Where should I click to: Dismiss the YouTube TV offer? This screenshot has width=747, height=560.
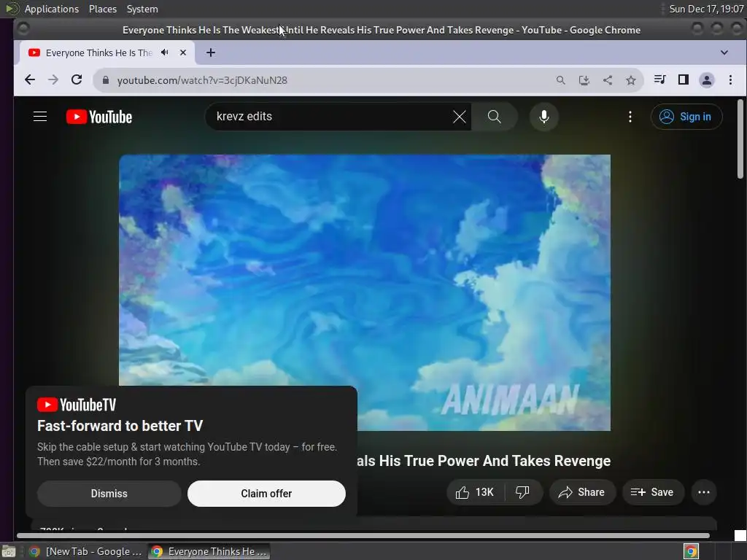pos(109,494)
